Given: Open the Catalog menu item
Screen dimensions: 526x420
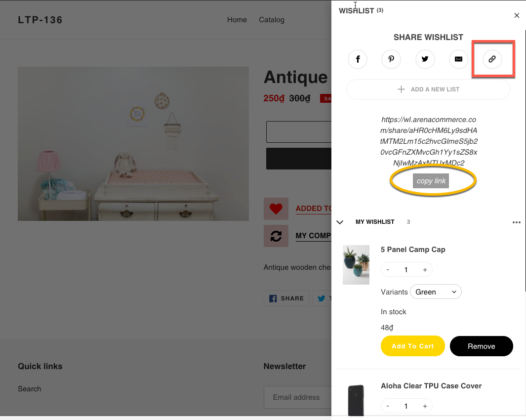Looking at the screenshot, I should [271, 20].
